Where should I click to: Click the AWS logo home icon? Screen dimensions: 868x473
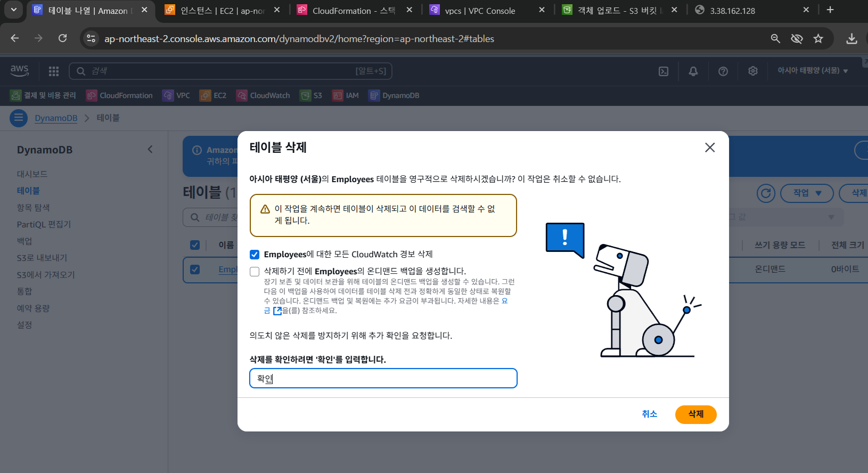click(19, 70)
